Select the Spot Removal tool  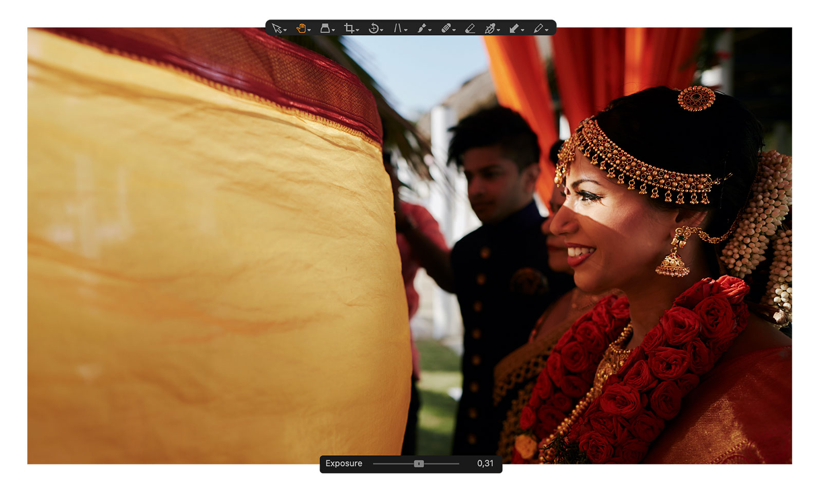tap(490, 28)
